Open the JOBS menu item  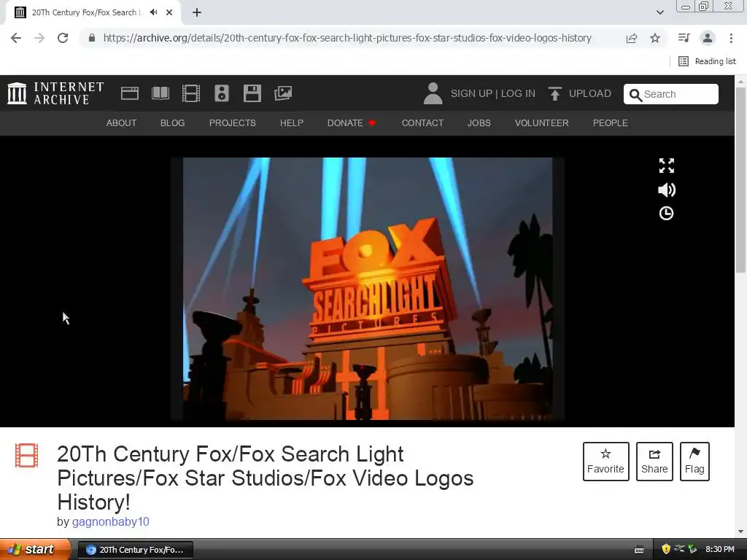[x=479, y=122]
